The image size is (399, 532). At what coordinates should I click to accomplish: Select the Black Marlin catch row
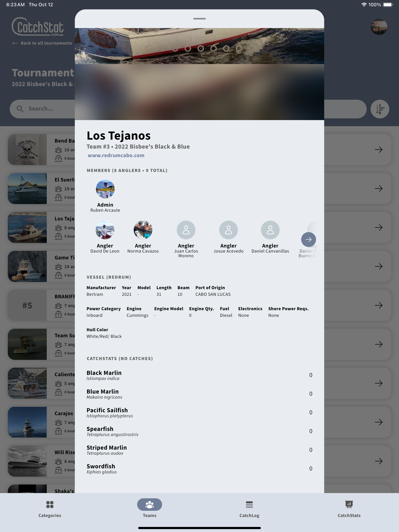tap(199, 375)
